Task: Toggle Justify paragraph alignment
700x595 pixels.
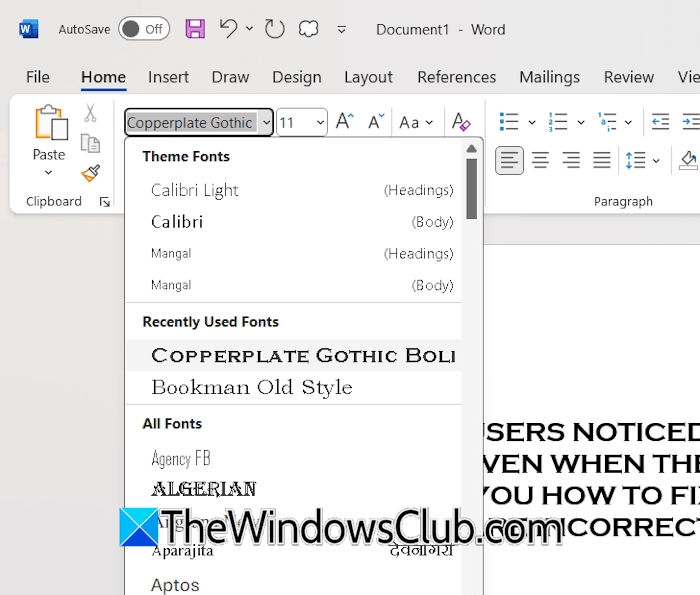Action: (x=602, y=160)
